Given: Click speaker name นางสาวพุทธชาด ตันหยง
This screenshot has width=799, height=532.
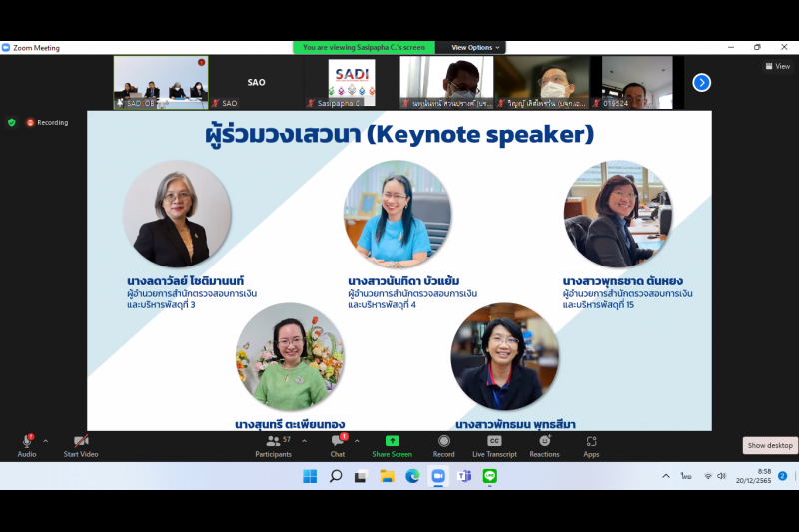Looking at the screenshot, I should tap(622, 281).
